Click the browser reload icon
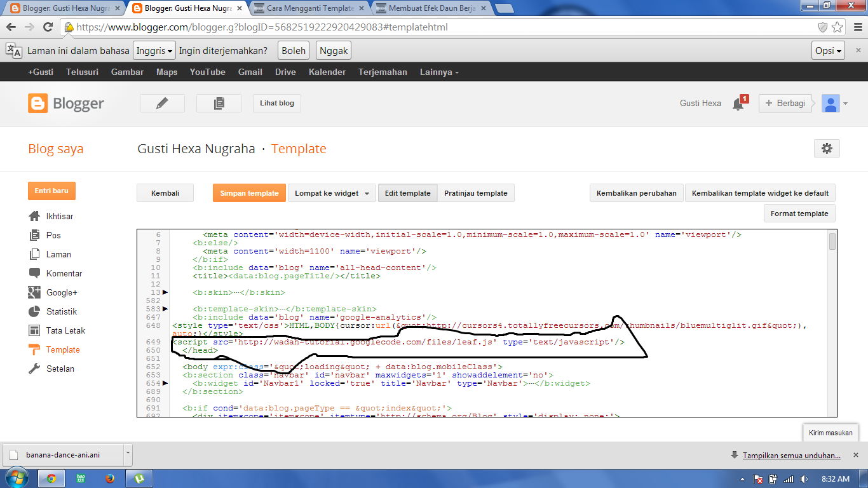868x488 pixels. click(x=48, y=27)
